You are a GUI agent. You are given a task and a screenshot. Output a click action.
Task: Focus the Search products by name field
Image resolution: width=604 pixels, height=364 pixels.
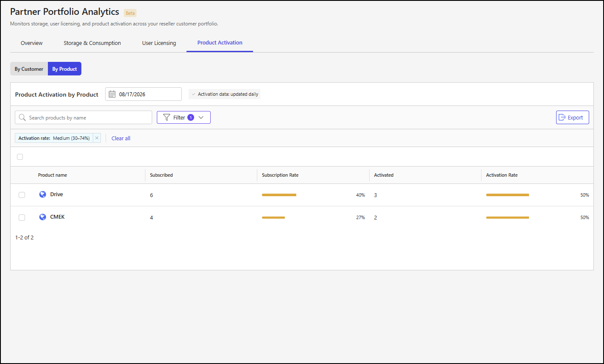pos(84,117)
